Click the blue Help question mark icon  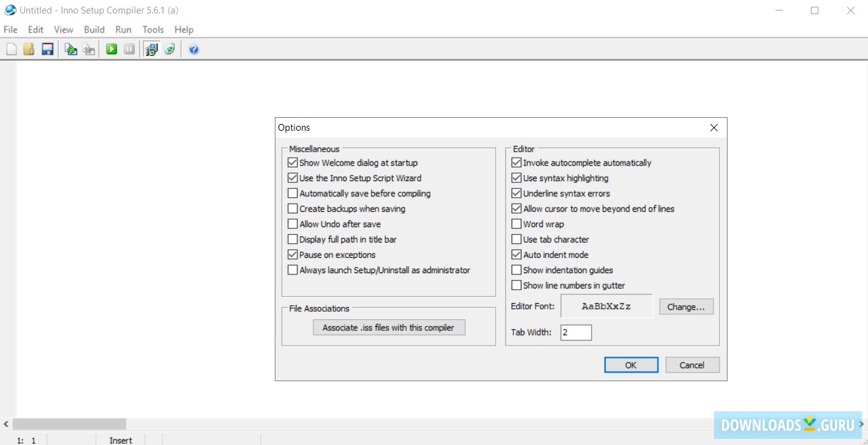point(194,49)
